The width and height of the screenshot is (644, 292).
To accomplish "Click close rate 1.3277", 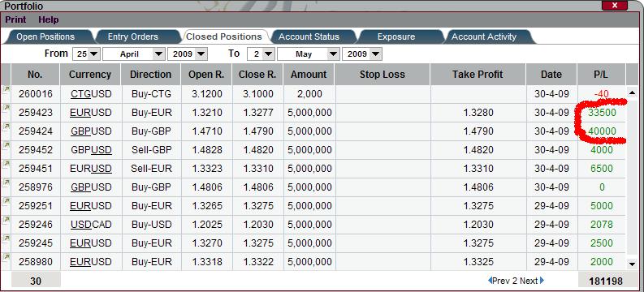I will click(258, 113).
